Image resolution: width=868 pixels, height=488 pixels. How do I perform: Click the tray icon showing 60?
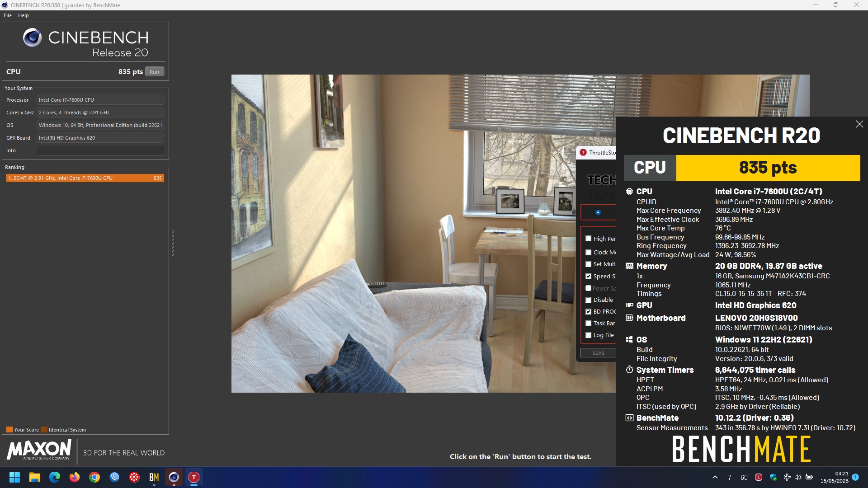point(744,477)
